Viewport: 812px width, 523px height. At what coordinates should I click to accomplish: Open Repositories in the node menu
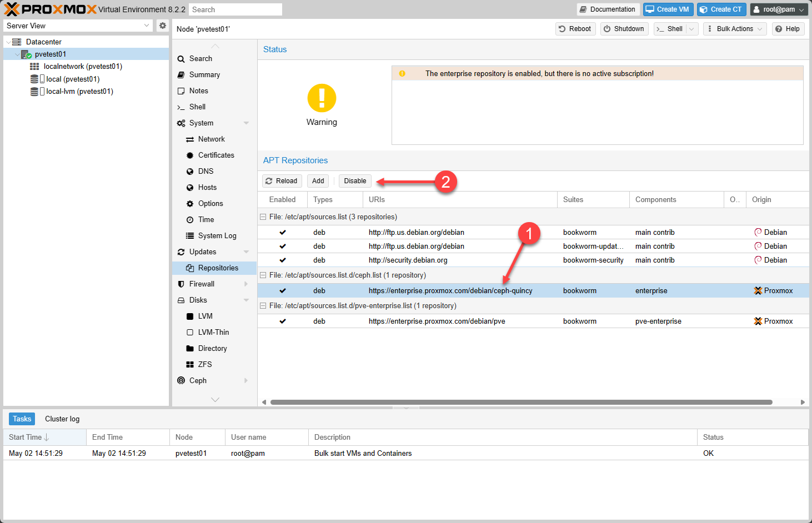pyautogui.click(x=214, y=268)
